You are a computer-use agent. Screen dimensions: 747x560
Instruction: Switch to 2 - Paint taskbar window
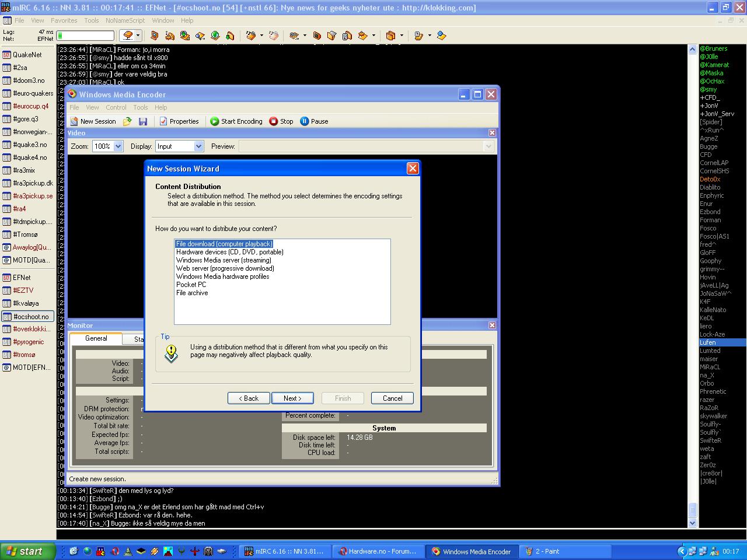pyautogui.click(x=565, y=551)
